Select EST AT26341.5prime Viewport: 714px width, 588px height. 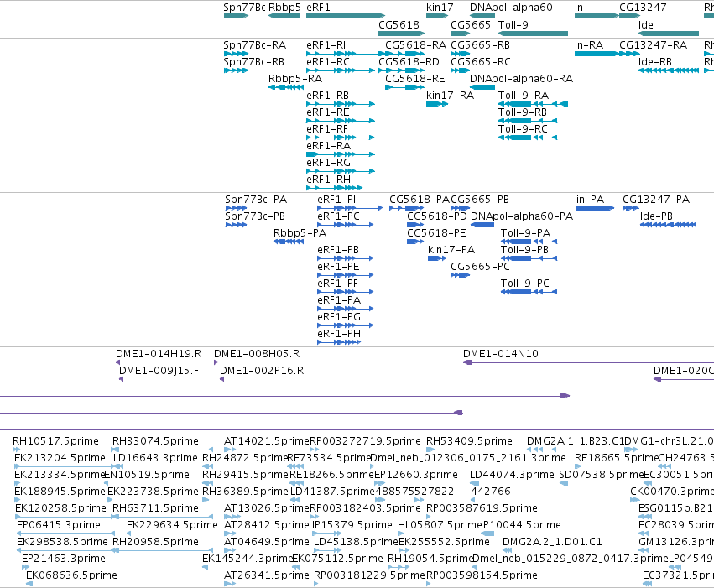click(266, 575)
